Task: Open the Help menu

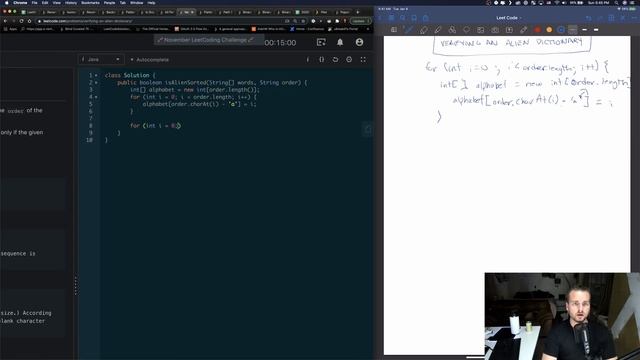Action: coord(151,2)
